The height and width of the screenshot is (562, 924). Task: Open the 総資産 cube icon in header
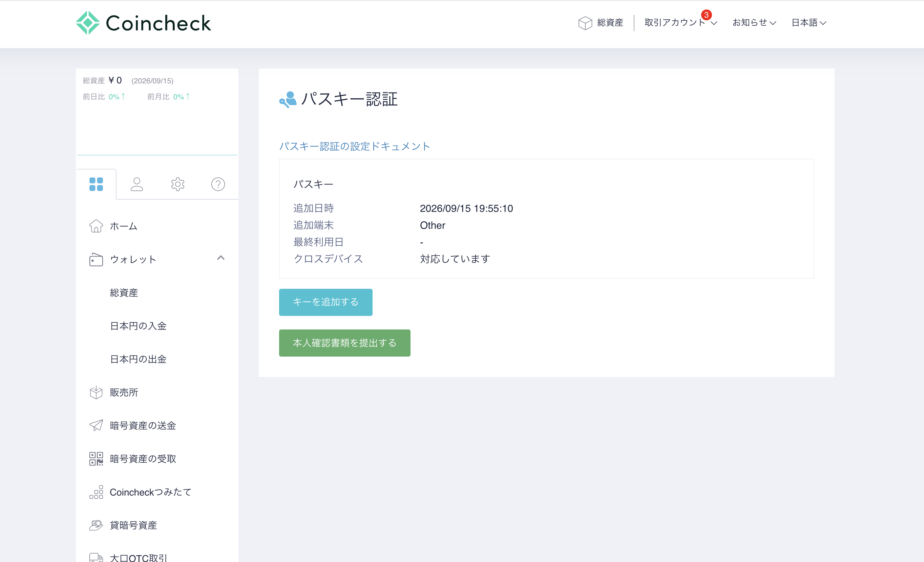coord(585,23)
